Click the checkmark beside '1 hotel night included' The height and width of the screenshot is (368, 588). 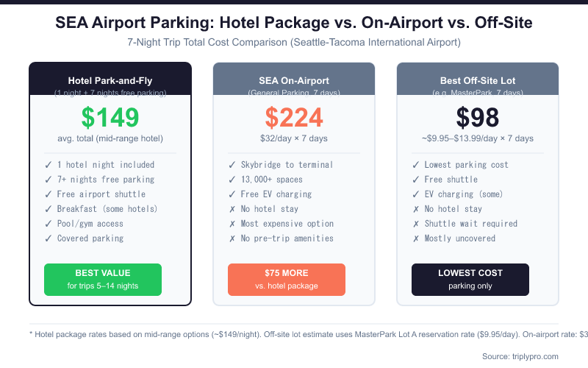[x=49, y=165]
